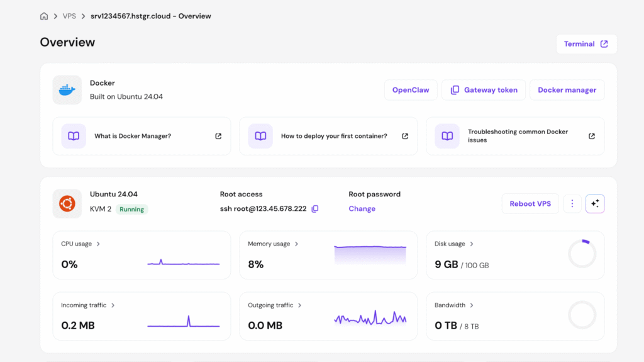
Task: Open the Terminal button
Action: pos(587,44)
